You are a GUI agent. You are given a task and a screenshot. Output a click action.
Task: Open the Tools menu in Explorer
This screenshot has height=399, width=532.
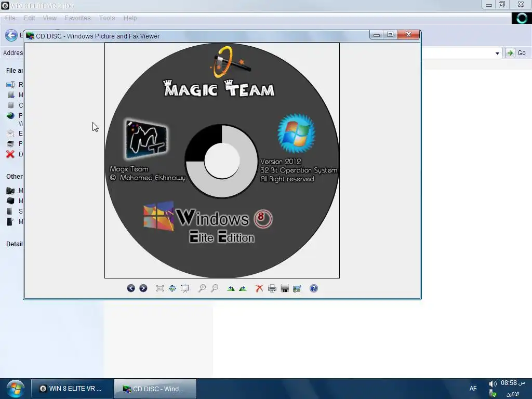[107, 18]
